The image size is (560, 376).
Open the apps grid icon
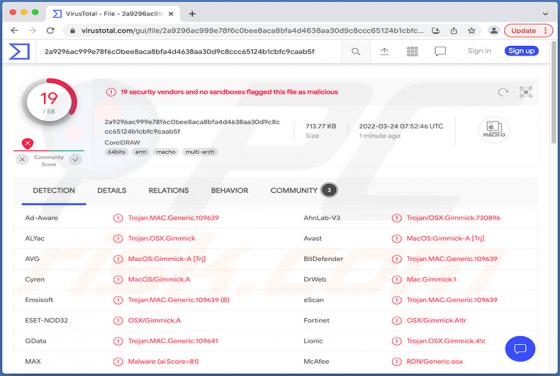click(x=412, y=51)
